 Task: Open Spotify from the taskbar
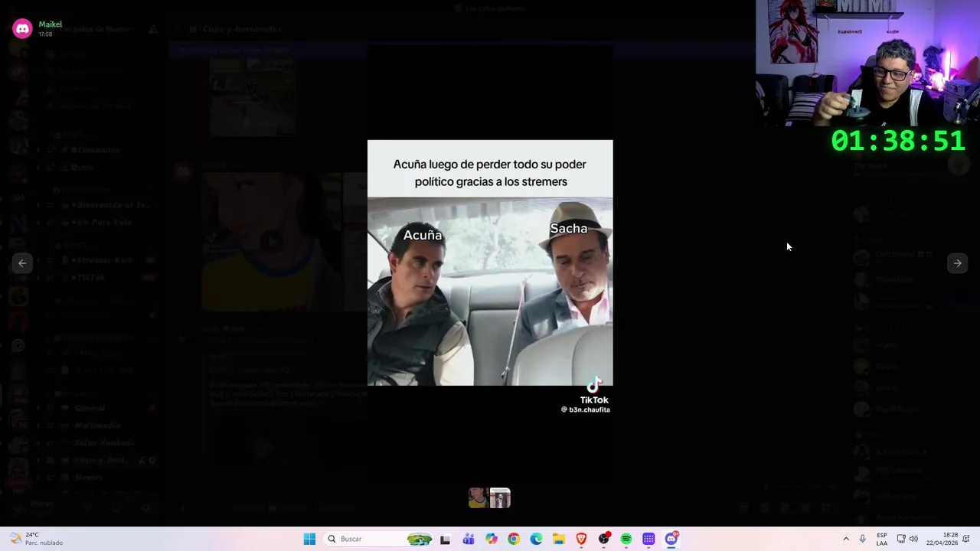[x=626, y=539]
